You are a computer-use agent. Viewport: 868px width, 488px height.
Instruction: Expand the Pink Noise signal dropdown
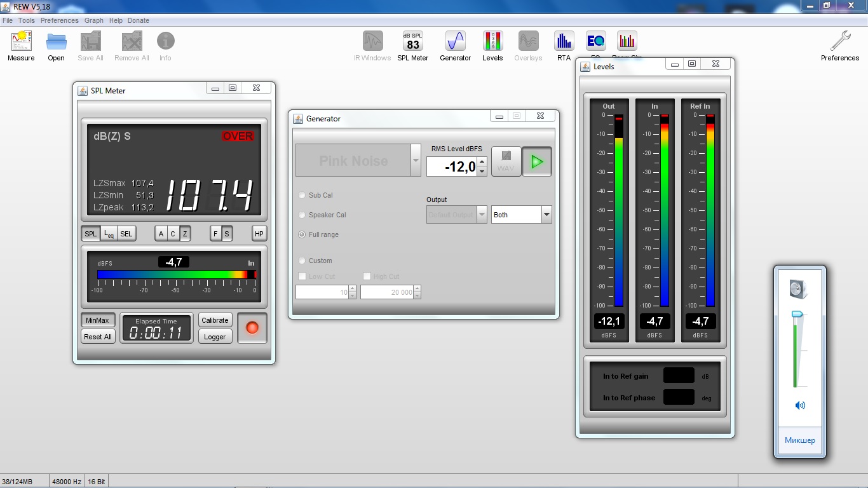pyautogui.click(x=416, y=160)
